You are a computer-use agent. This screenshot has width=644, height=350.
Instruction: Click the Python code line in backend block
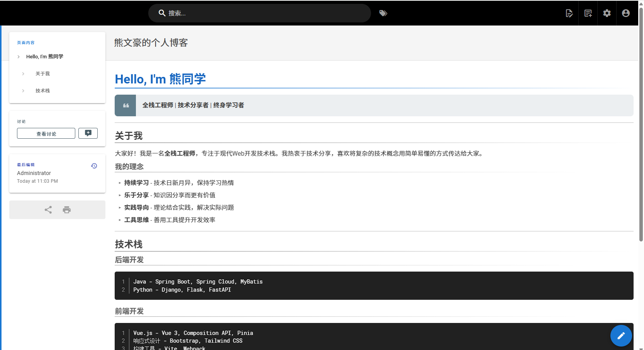182,290
